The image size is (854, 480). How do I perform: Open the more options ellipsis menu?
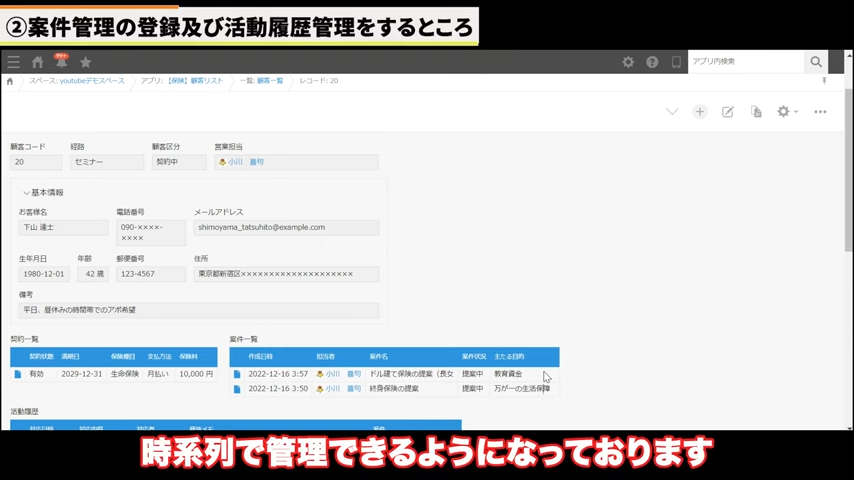(x=820, y=112)
